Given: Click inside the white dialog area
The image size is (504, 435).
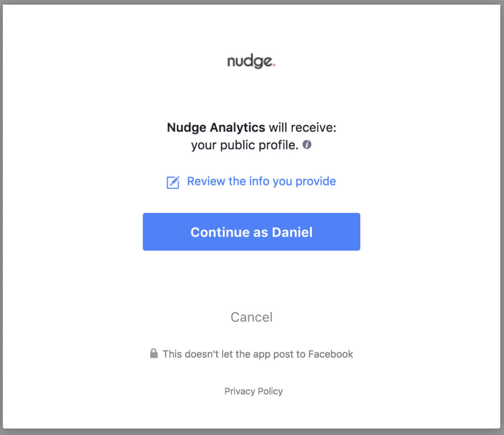Looking at the screenshot, I should [251, 280].
